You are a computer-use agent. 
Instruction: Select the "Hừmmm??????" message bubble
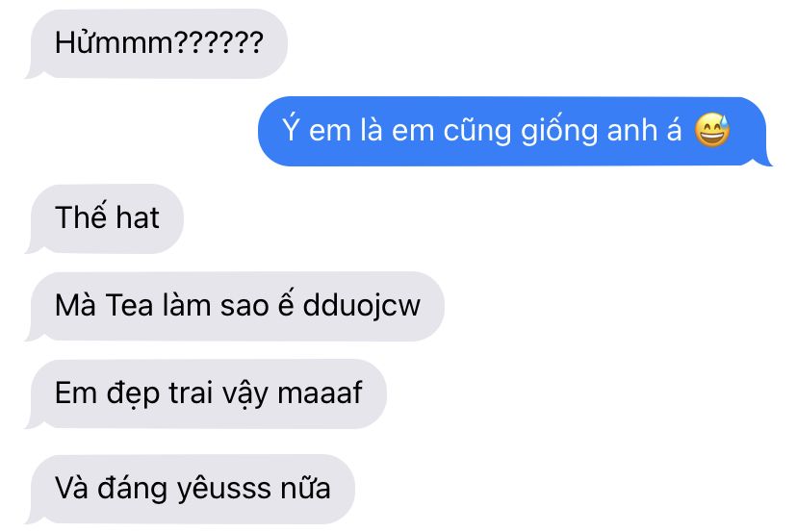157,43
